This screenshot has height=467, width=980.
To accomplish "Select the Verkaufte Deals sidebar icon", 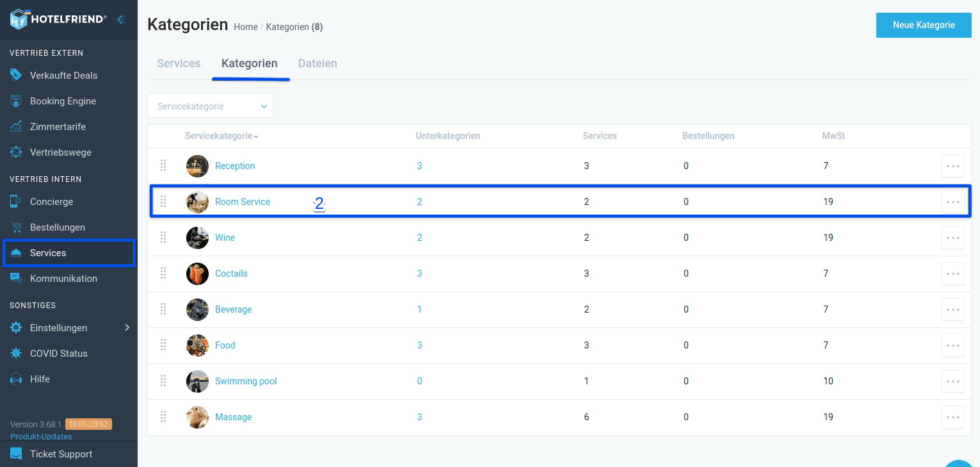I will 15,75.
